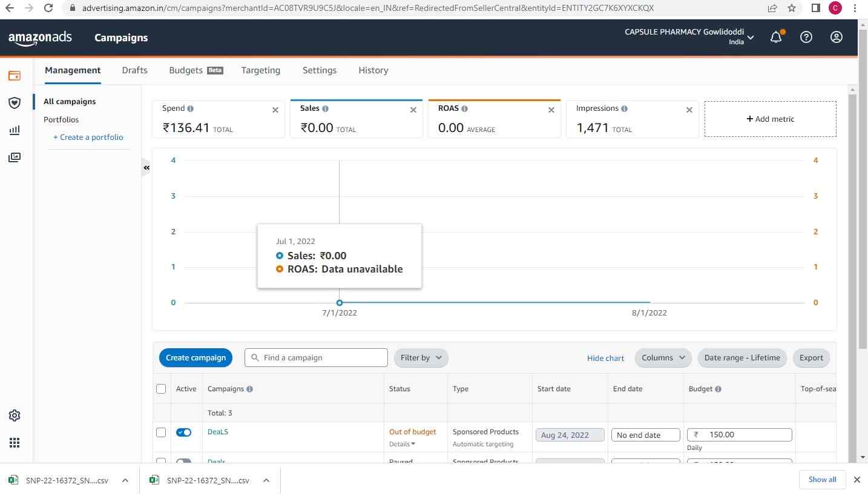Expand Details under Out of budget
Screen dimensions: 868x496
pos(402,444)
